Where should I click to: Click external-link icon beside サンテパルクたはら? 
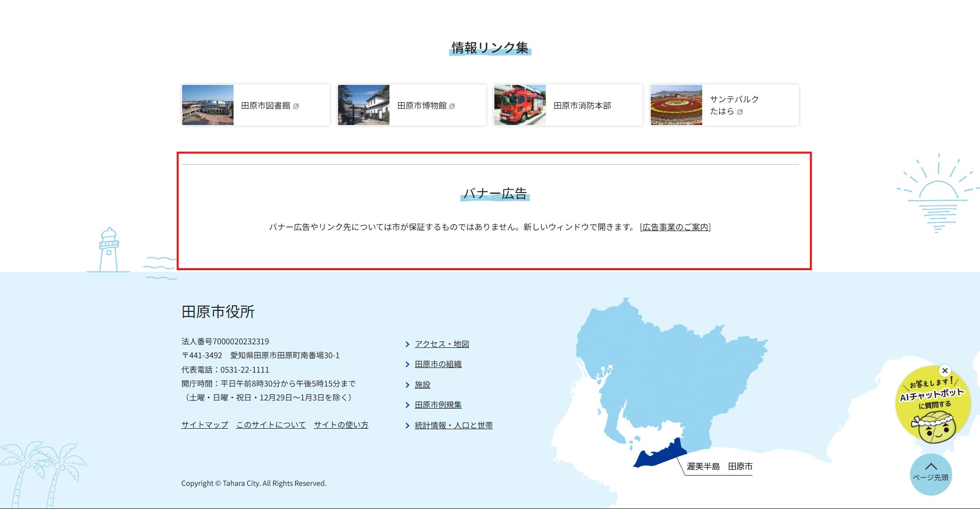coord(740,112)
